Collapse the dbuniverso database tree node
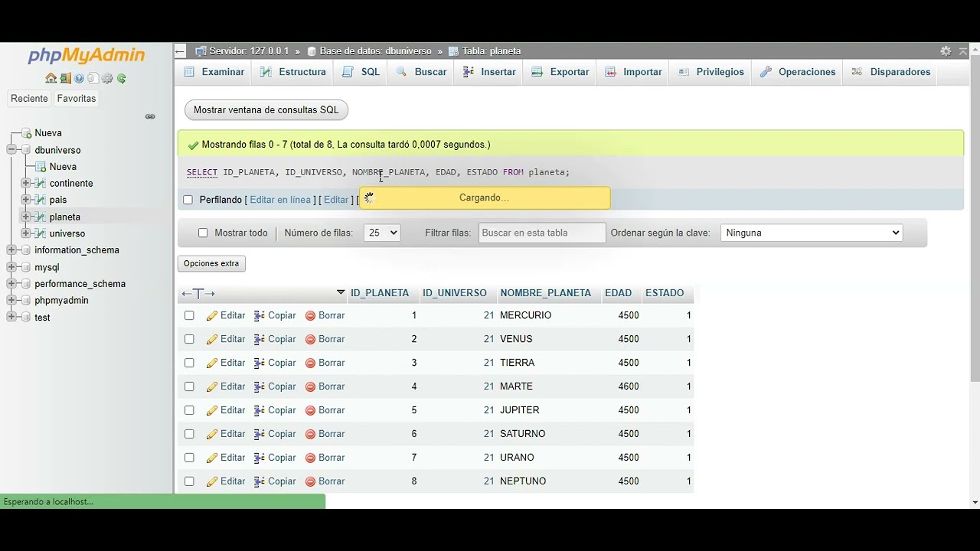 [x=11, y=150]
